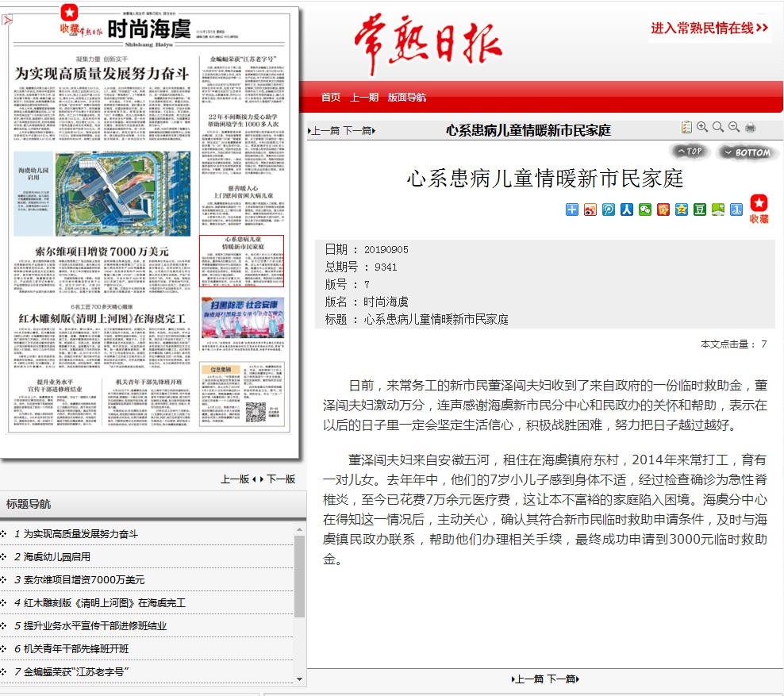This screenshot has width=784, height=696.
Task: Jump to page top with TOP button
Action: pos(690,151)
